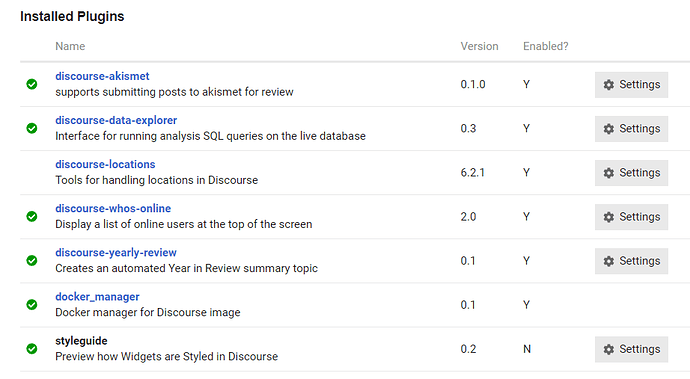Click description 'Tools for handling locations in Discourse'
Screen dimensions: 690x379
(x=157, y=180)
